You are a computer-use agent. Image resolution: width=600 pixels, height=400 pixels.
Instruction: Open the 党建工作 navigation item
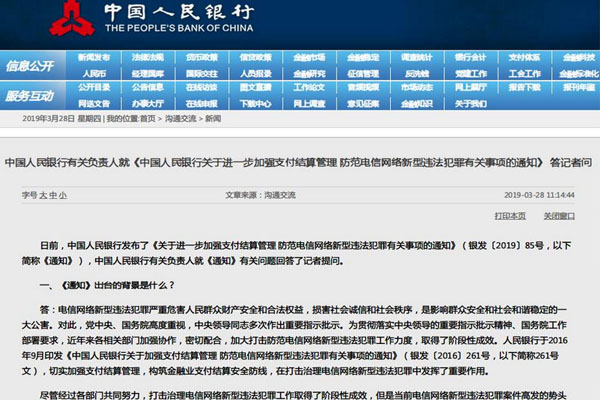[471, 73]
